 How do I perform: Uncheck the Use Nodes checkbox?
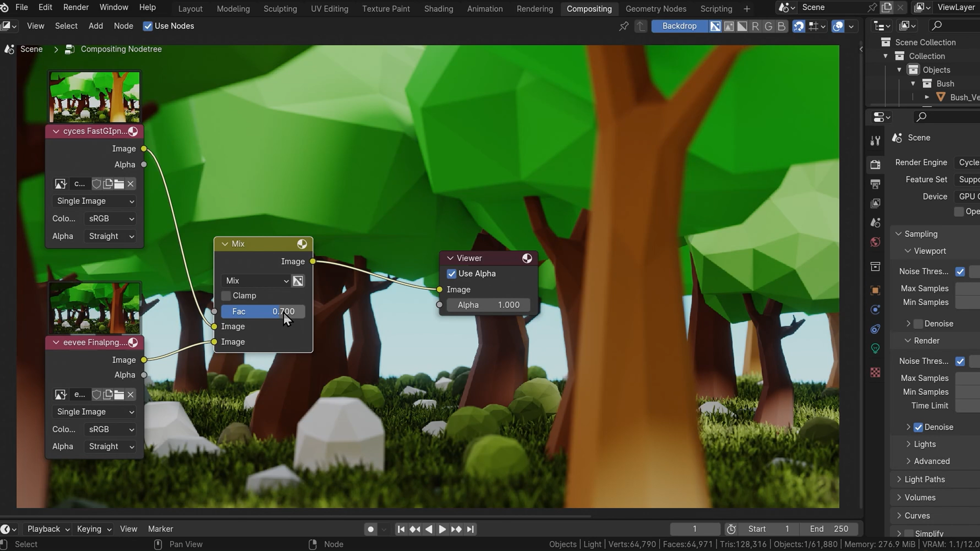pos(148,26)
